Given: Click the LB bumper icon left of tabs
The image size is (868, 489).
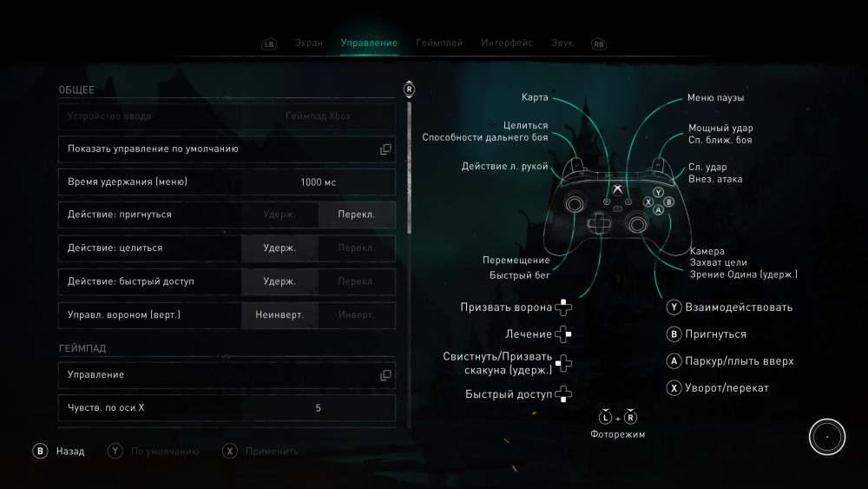Looking at the screenshot, I should [x=268, y=43].
